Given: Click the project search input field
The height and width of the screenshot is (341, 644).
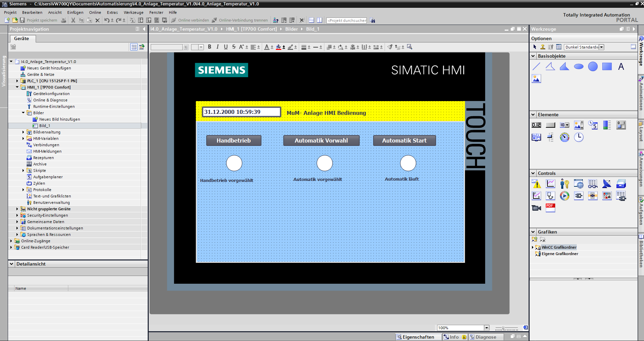Looking at the screenshot, I should click(347, 21).
